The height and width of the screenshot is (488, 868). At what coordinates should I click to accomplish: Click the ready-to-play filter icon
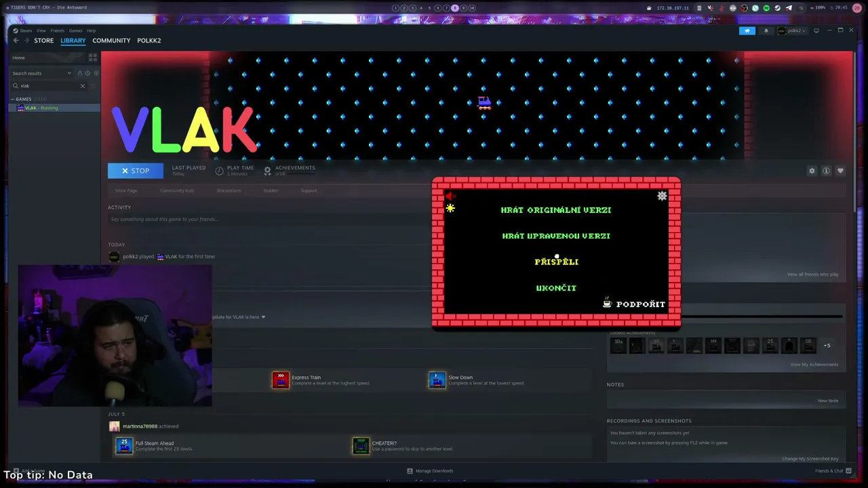pos(96,73)
